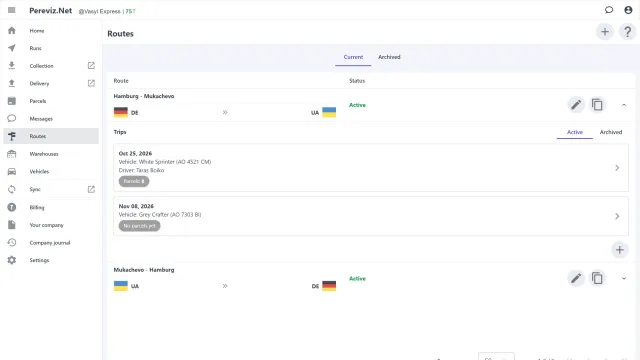
Task: Click the Home sidebar icon
Action: click(12, 31)
